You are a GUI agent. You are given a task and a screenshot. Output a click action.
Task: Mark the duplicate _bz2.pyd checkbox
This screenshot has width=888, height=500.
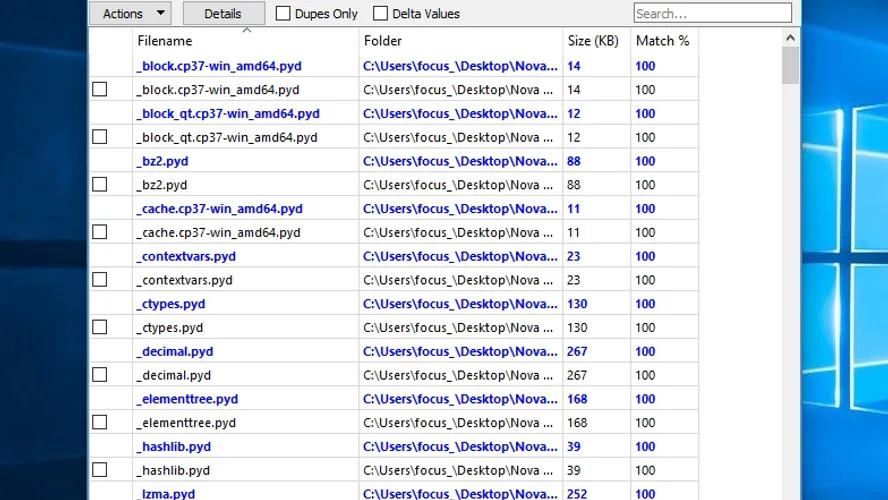click(x=100, y=185)
